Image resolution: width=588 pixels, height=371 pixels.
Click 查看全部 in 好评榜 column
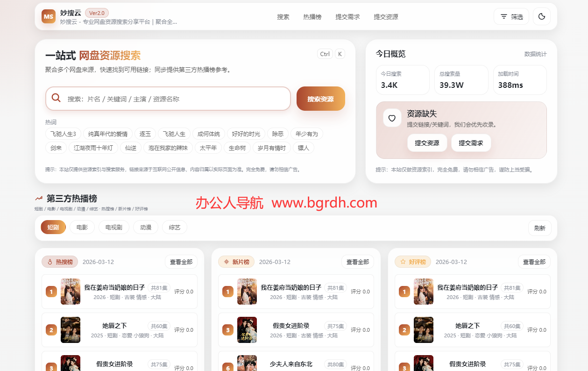coord(534,262)
